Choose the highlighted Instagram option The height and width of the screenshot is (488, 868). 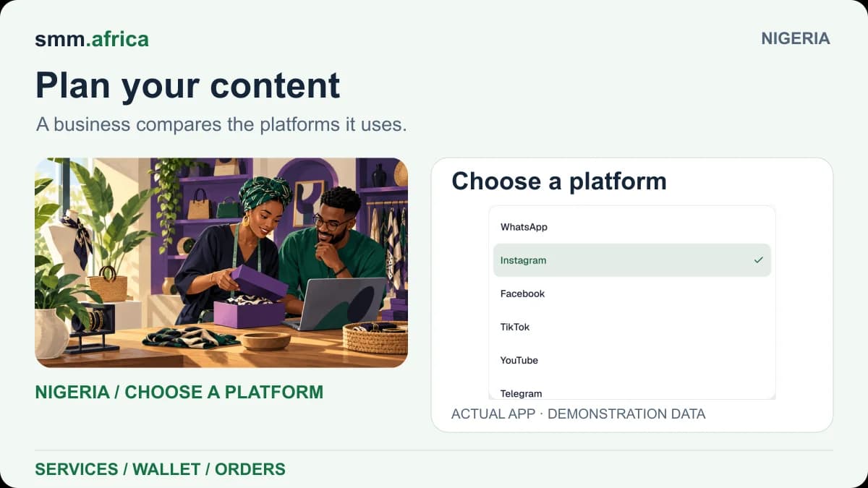(x=632, y=260)
